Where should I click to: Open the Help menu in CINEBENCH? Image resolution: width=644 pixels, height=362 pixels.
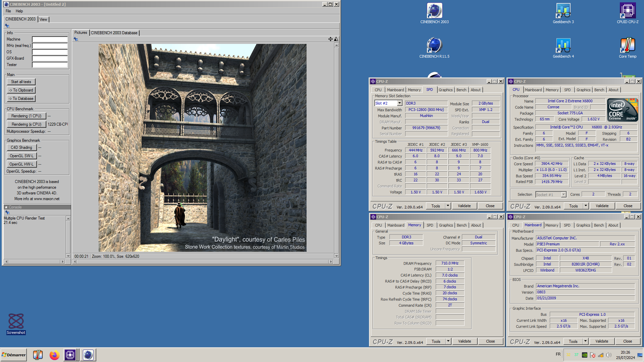click(x=19, y=11)
